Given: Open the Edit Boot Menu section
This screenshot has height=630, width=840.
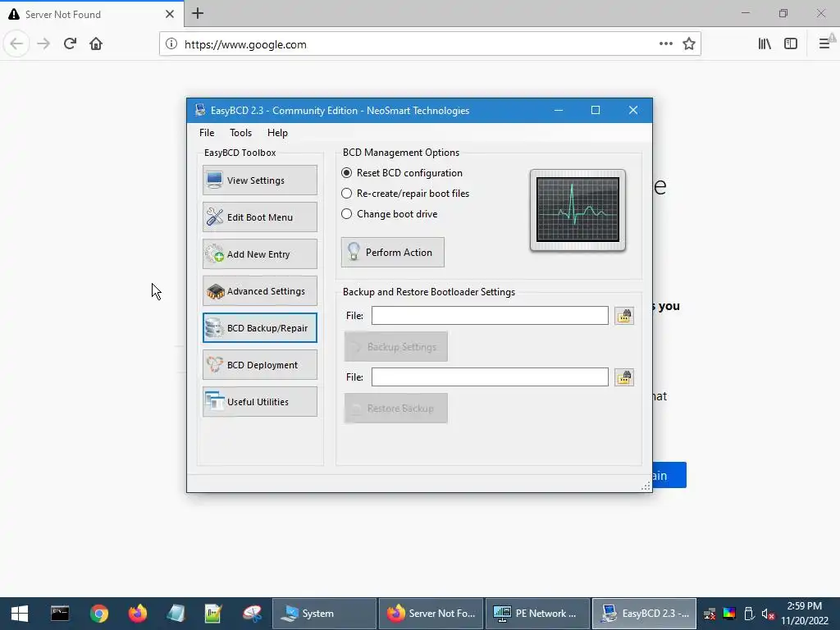Looking at the screenshot, I should (260, 217).
